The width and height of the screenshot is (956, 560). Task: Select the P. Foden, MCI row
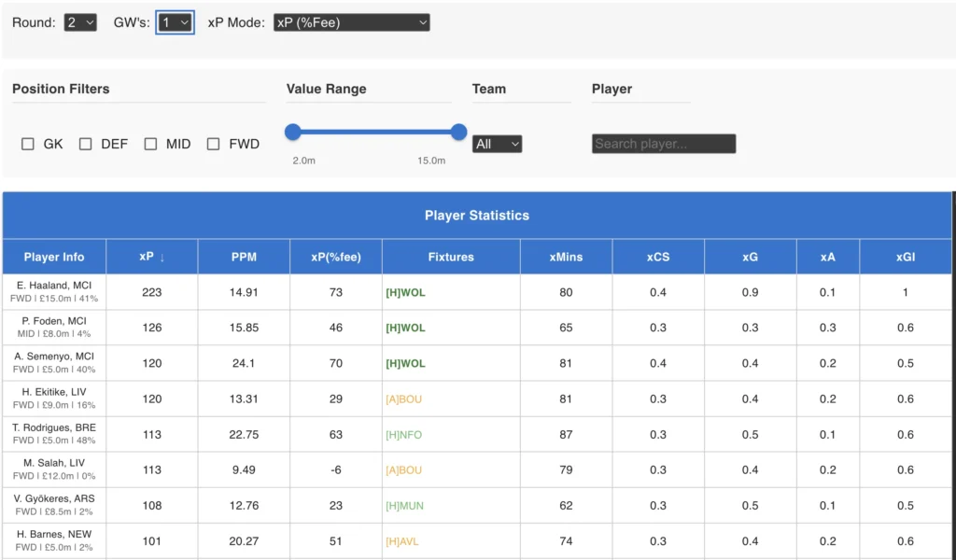point(477,328)
